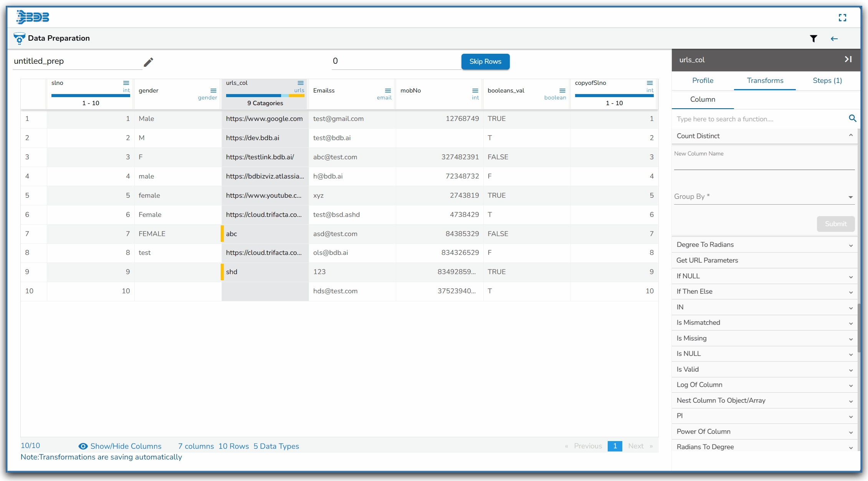Expand the If Then Else function

click(851, 292)
